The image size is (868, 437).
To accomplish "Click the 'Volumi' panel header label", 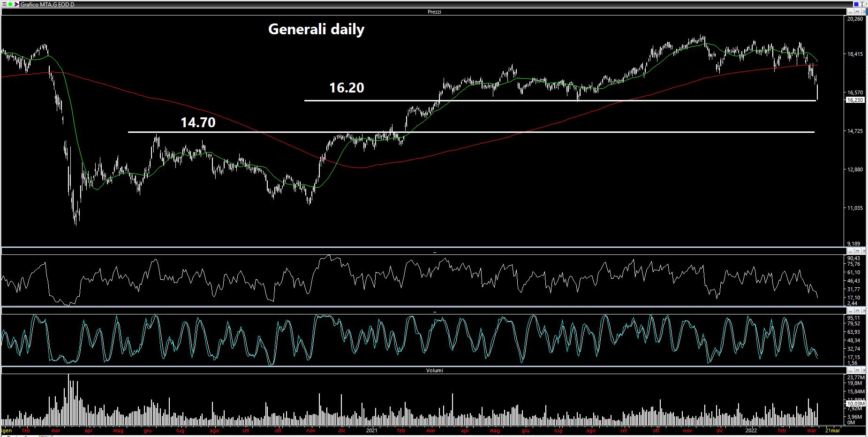I will [x=434, y=370].
